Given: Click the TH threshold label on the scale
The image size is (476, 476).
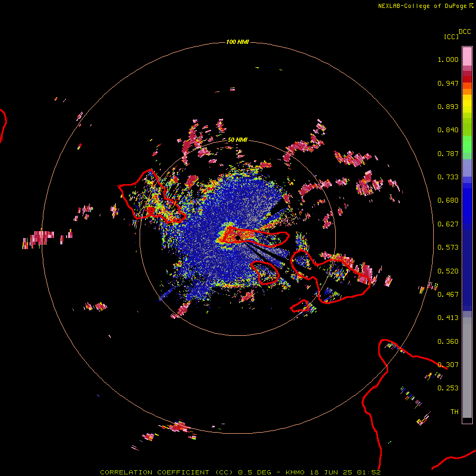Looking at the screenshot, I should [x=454, y=412].
